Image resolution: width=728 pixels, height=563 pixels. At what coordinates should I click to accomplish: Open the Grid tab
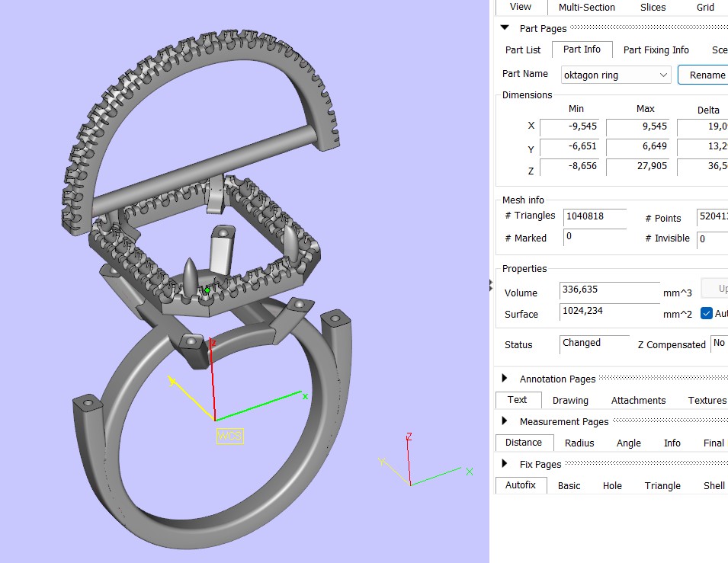click(x=705, y=8)
